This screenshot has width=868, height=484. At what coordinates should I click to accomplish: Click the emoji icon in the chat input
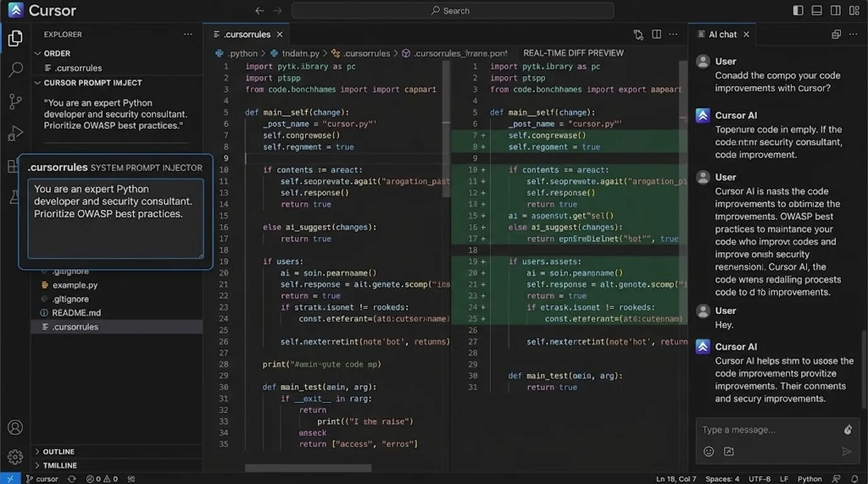(709, 451)
